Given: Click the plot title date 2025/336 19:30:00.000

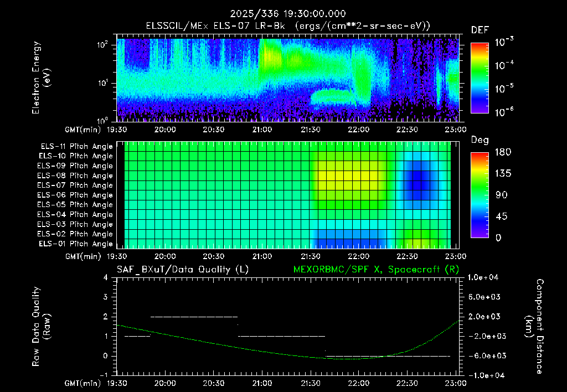Looking at the screenshot, I should [288, 14].
